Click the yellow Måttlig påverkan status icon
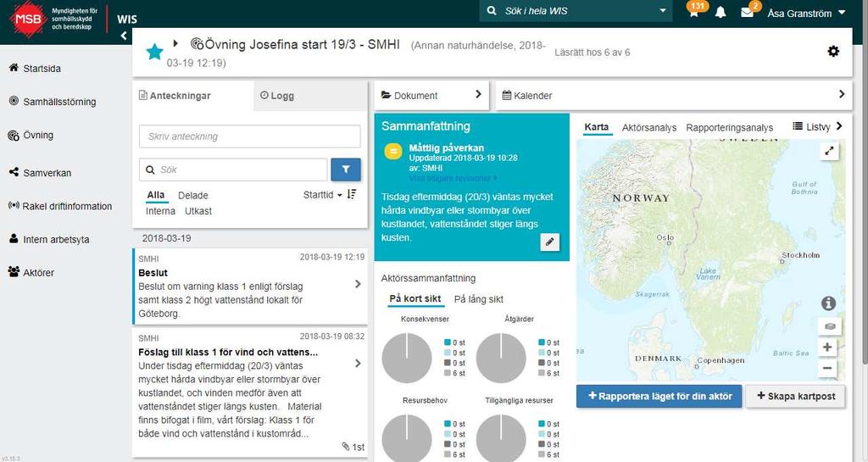Viewport: 868px width, 462px height. (x=393, y=152)
